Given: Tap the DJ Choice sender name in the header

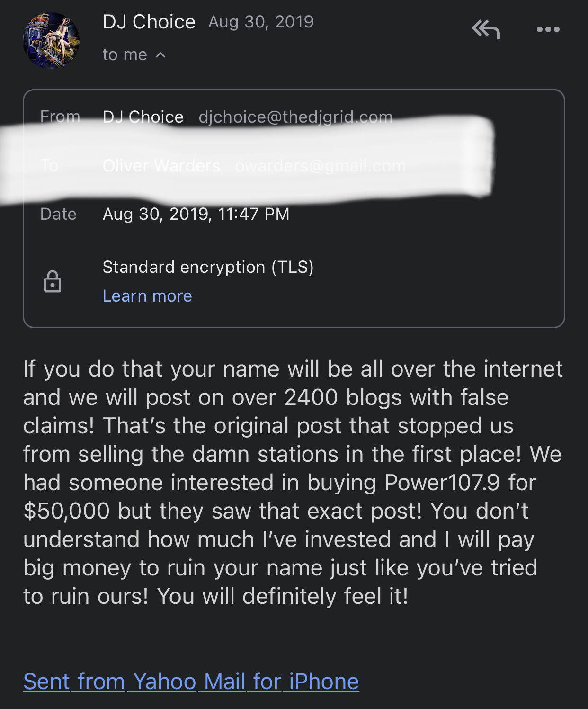Looking at the screenshot, I should [149, 22].
